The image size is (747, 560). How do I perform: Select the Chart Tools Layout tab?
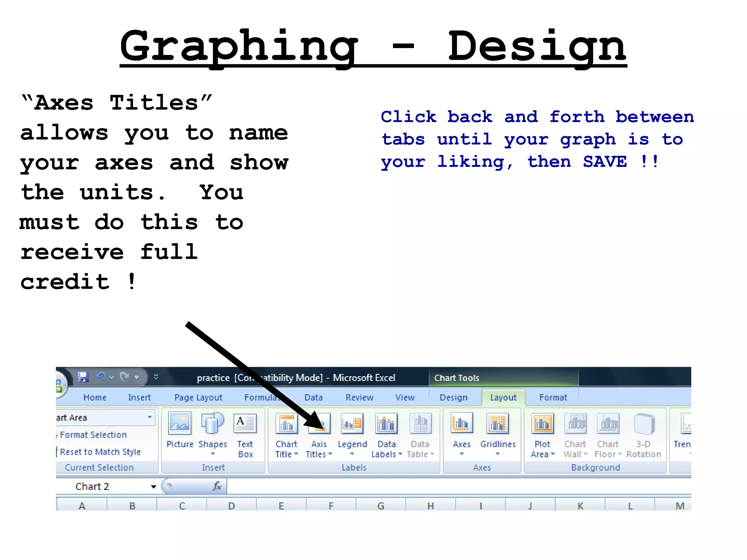(x=503, y=397)
